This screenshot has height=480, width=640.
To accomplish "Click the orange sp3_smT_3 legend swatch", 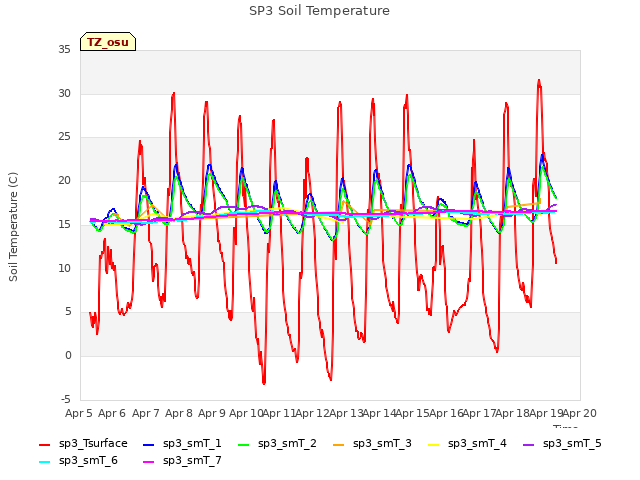I will point(338,444).
